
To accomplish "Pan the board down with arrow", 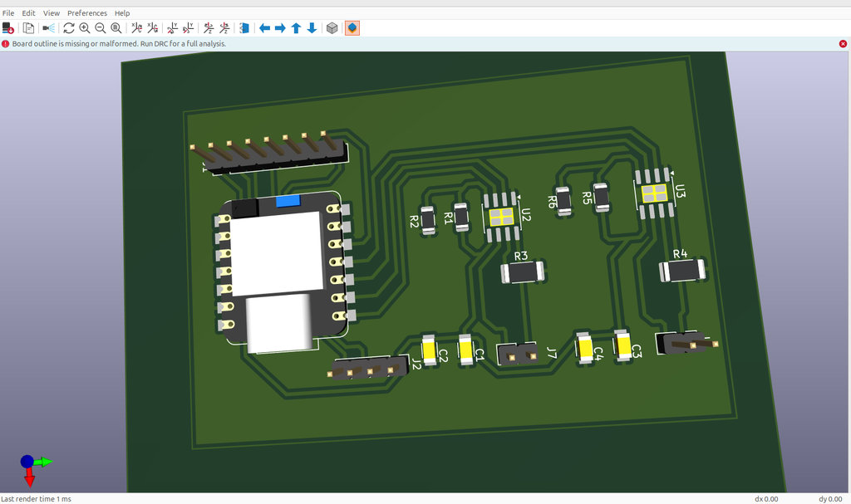I will (312, 27).
